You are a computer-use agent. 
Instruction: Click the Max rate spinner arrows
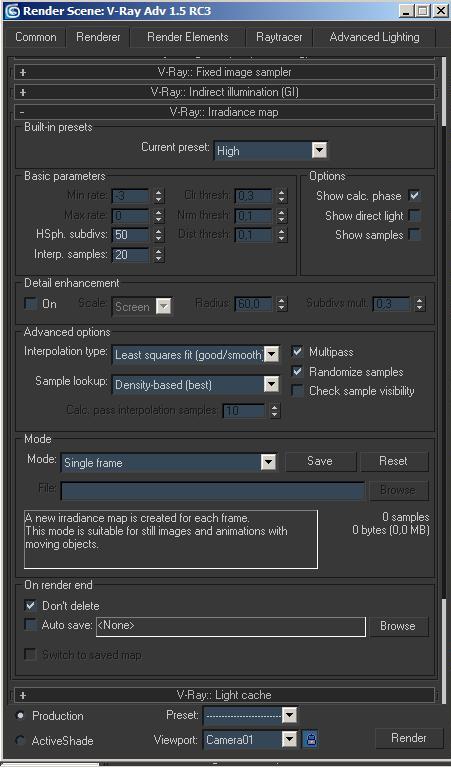(x=159, y=216)
